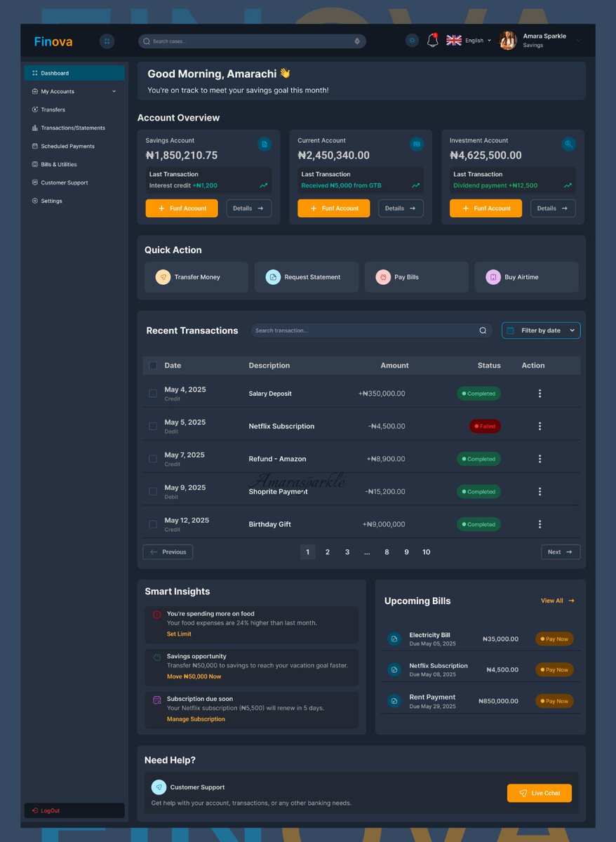Click the Pay Bills quick action icon
This screenshot has height=842, width=616.
coord(383,277)
